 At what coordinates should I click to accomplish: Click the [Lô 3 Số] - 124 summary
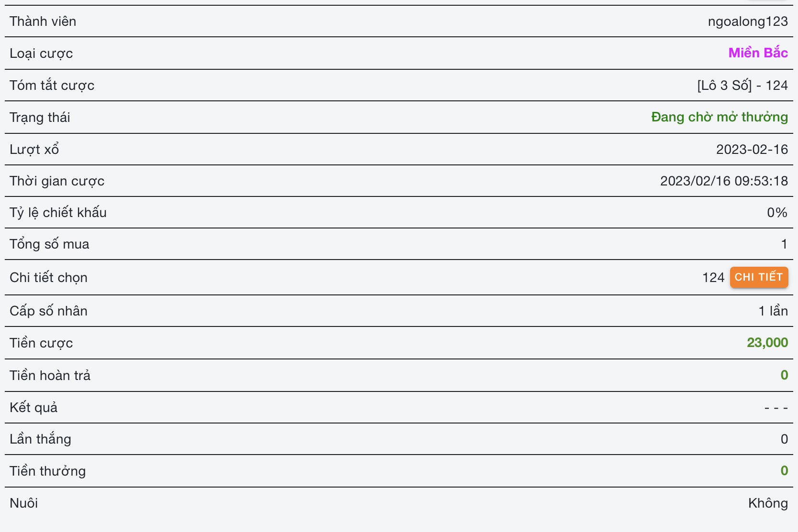pyautogui.click(x=742, y=86)
